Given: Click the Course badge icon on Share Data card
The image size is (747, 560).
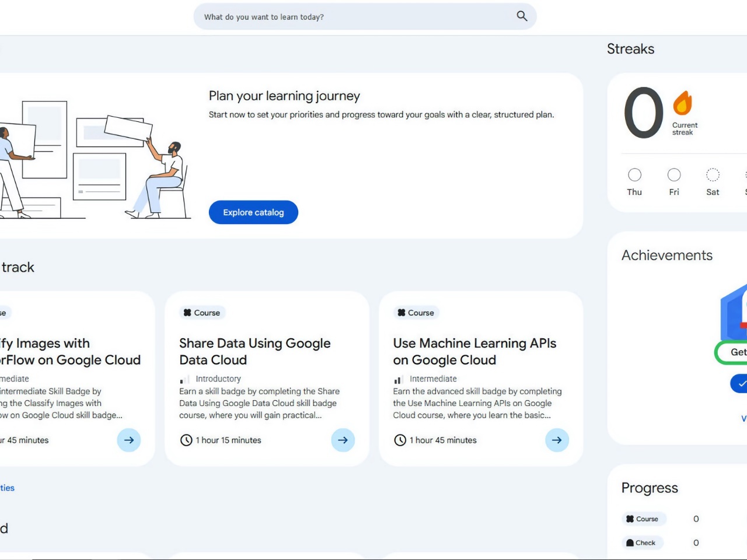Looking at the screenshot, I should pyautogui.click(x=187, y=313).
